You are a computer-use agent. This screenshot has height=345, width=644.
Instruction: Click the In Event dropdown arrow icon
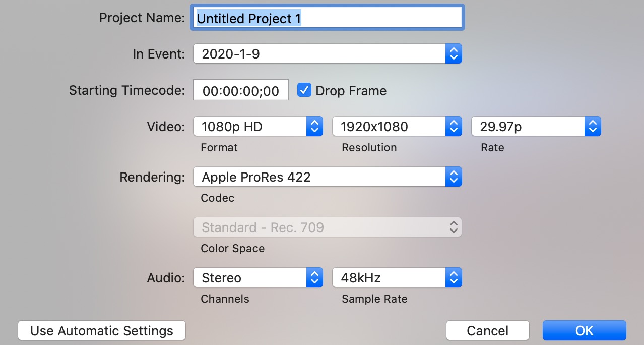click(454, 53)
